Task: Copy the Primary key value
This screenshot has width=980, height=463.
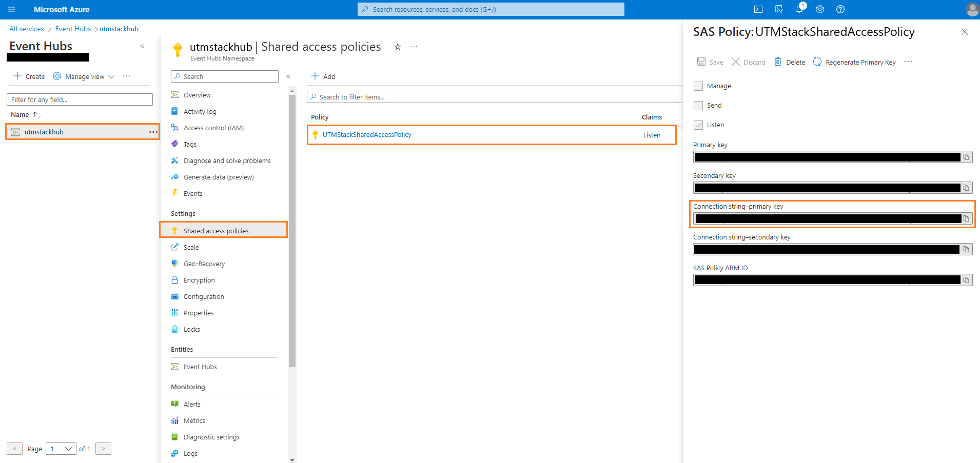Action: (966, 157)
